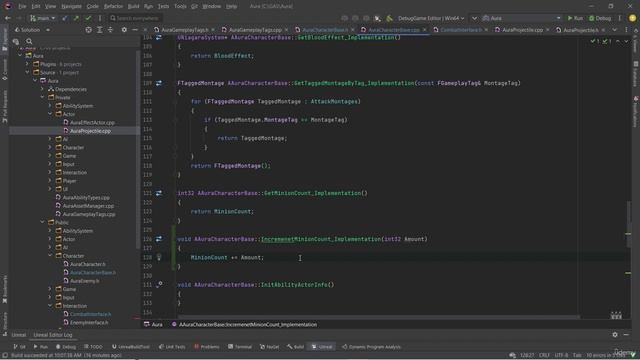The image size is (640, 360).
Task: Open Solution panel settings gear
Action: click(x=124, y=30)
